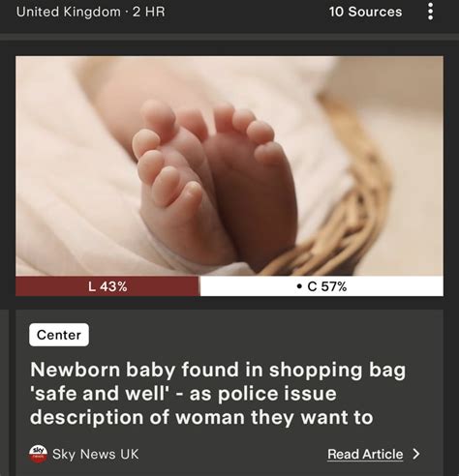Screen dimensions: 459x476
Task: Open the Read Article link
Action: (365, 454)
